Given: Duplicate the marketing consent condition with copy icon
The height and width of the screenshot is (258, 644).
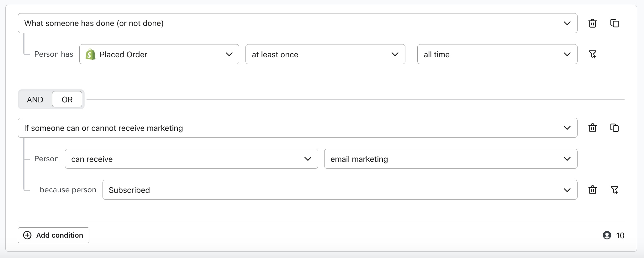Looking at the screenshot, I should coord(615,128).
